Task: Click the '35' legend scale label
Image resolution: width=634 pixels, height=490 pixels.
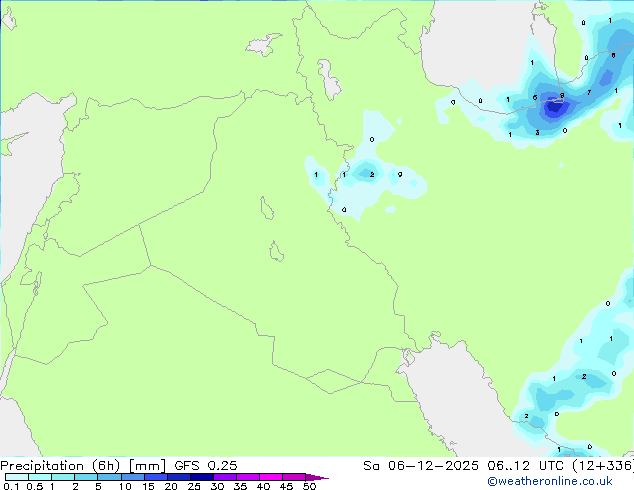Action: 240,486
